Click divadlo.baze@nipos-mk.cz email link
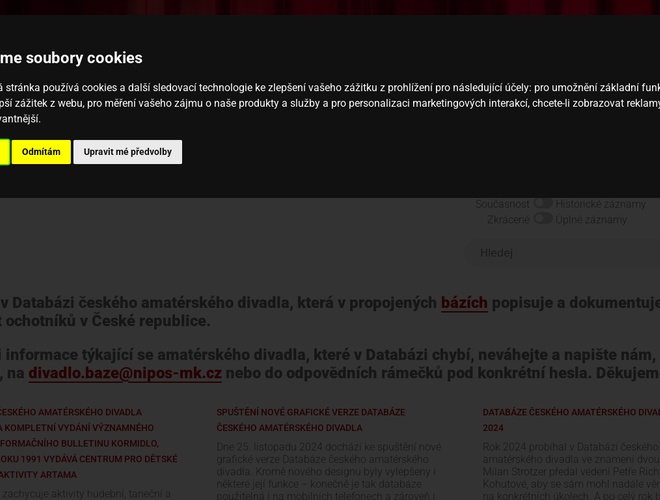Viewport: 660px width, 500px height. click(x=125, y=373)
